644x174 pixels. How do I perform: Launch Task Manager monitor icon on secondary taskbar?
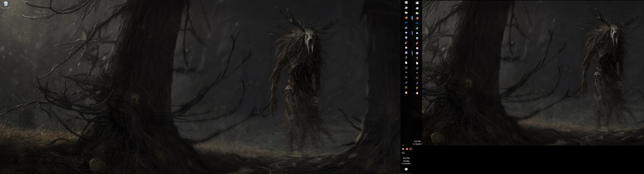[417, 8]
